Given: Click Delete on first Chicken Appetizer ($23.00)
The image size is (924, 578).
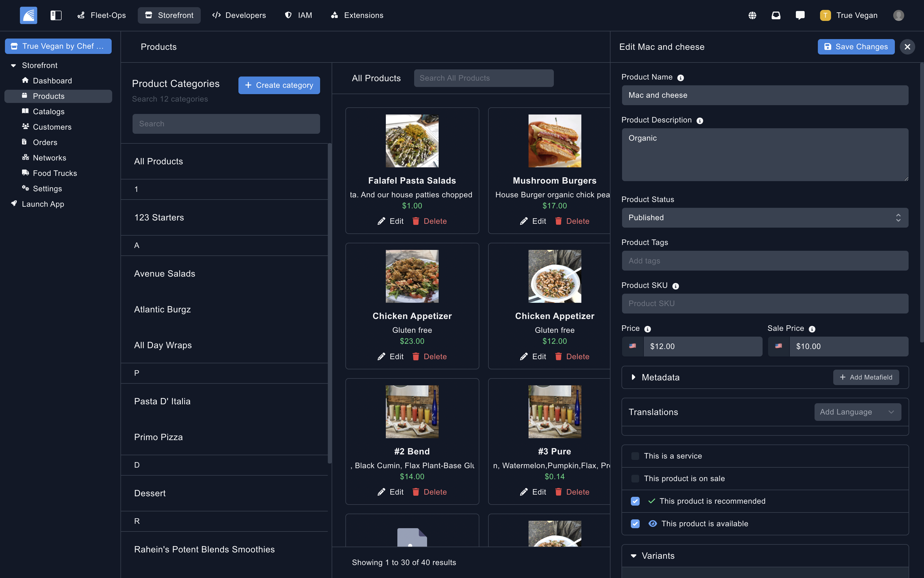Looking at the screenshot, I should [x=430, y=357].
